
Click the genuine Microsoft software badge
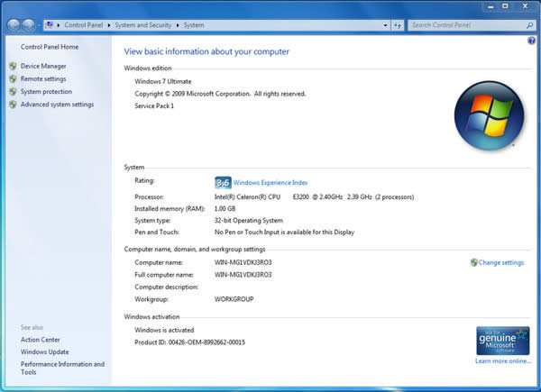502,342
